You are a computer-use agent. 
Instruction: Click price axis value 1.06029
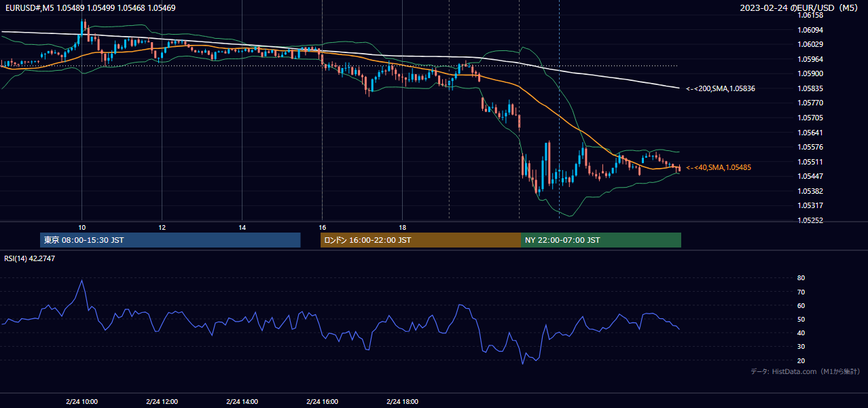tap(810, 44)
